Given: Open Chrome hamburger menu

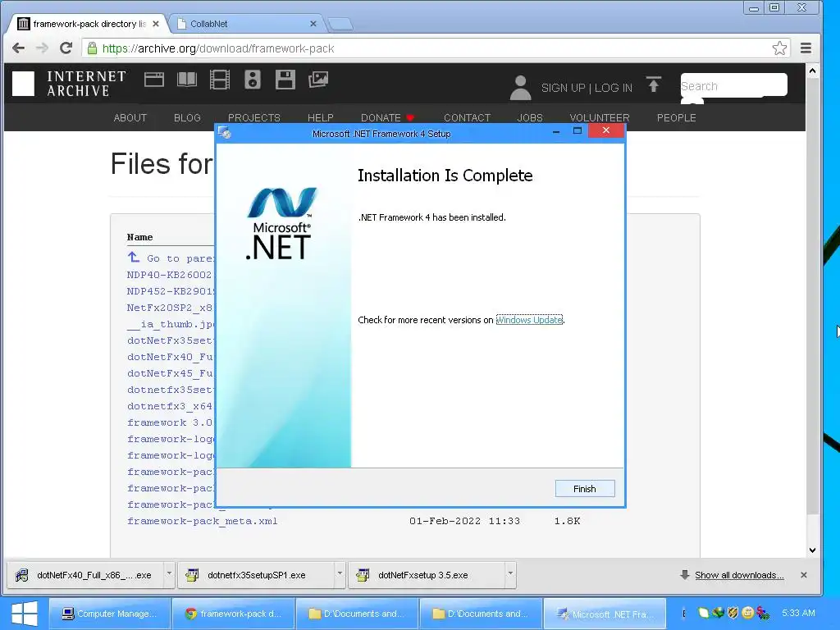Looking at the screenshot, I should pos(806,48).
